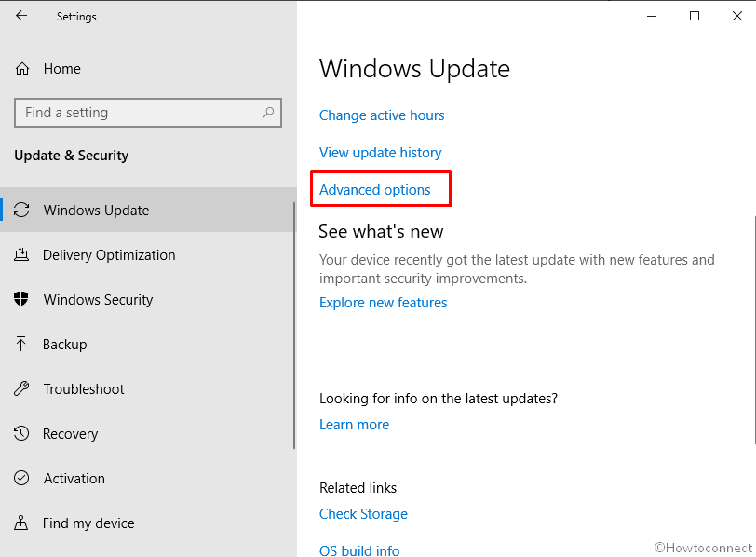Click the sidebar vertical scrollbar
This screenshot has height=557, width=756.
(x=293, y=325)
